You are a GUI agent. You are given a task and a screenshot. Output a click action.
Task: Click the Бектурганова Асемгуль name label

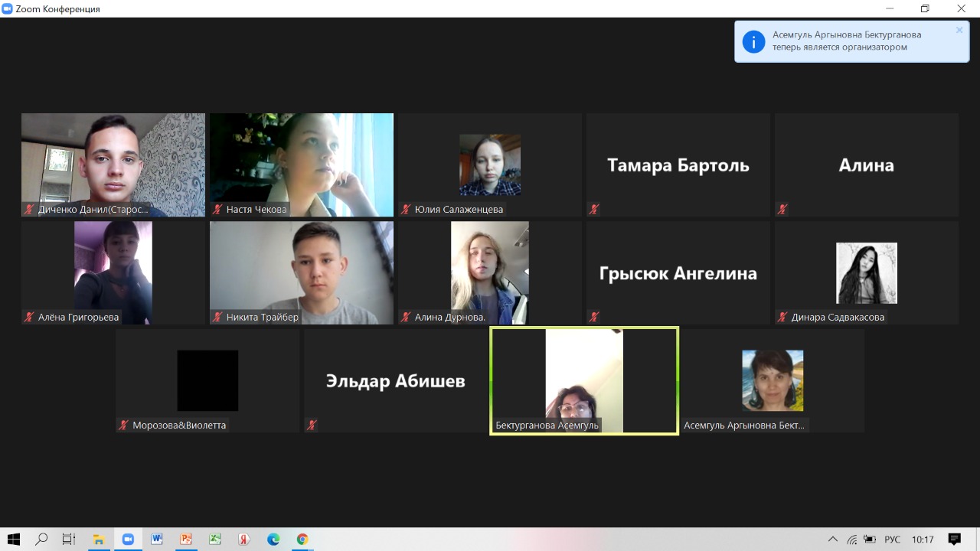click(x=547, y=425)
